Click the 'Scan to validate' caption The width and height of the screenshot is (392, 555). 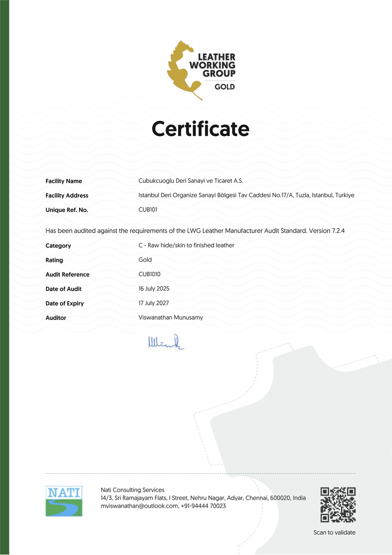334,532
